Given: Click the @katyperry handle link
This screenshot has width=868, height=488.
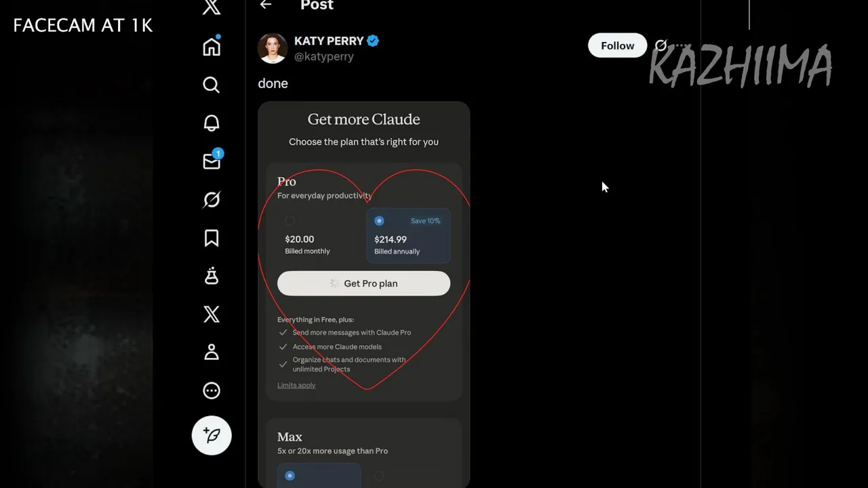Looking at the screenshot, I should pos(323,57).
